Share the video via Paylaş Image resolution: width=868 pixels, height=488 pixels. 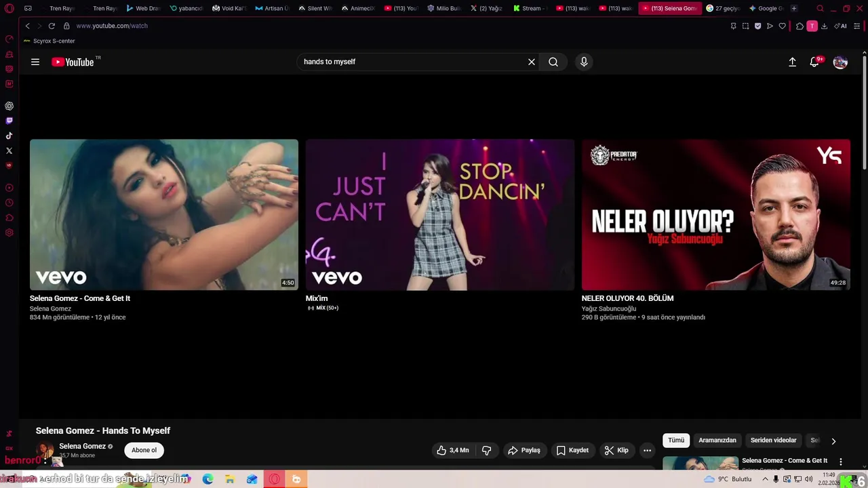pos(524,450)
